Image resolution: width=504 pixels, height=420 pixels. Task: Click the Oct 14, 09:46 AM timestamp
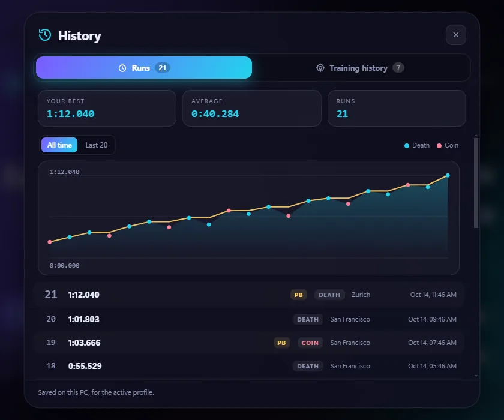click(x=433, y=319)
